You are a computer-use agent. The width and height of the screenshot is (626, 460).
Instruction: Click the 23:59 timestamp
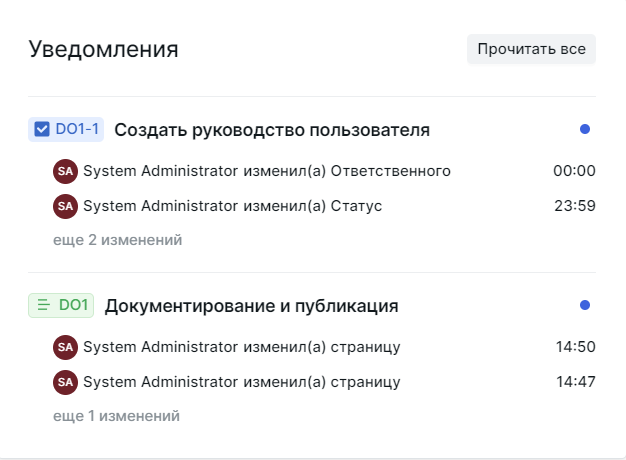click(575, 206)
